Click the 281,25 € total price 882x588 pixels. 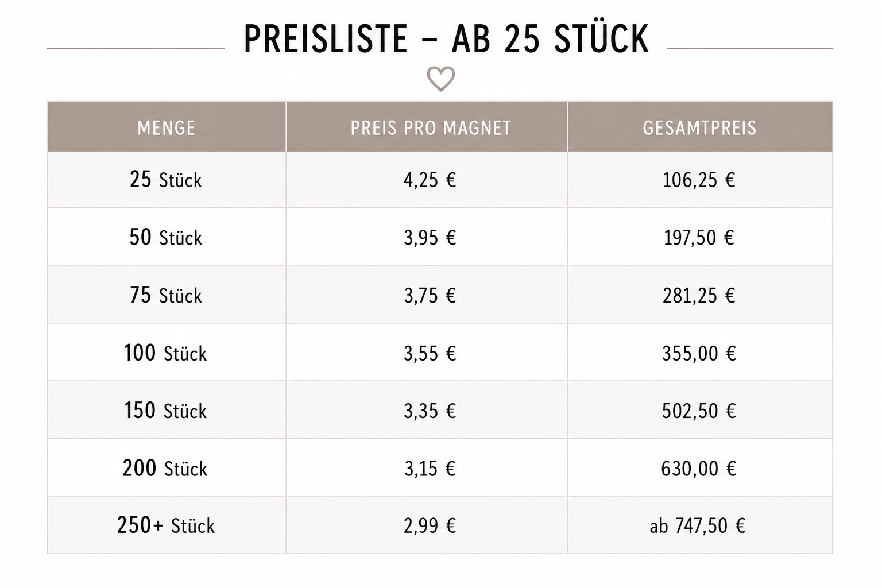(x=699, y=296)
